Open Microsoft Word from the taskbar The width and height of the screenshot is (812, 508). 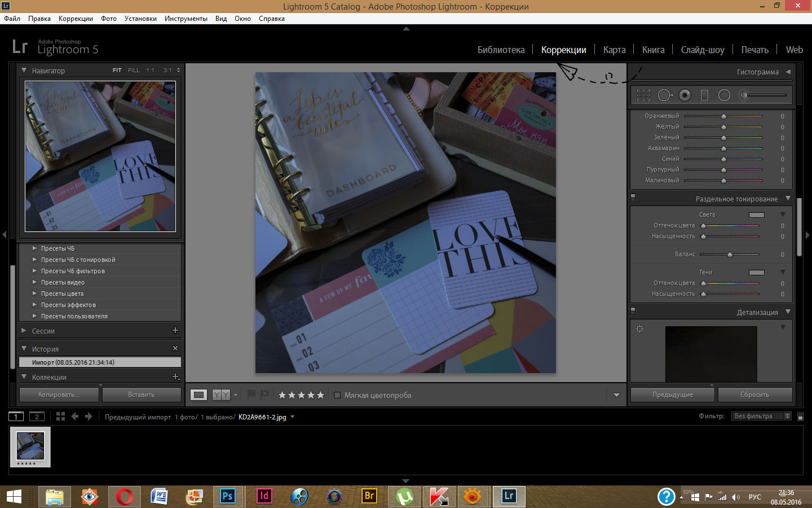(x=160, y=496)
